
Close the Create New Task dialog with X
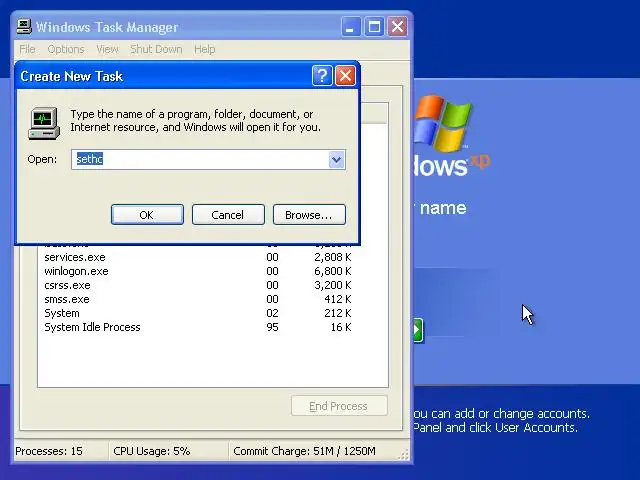[345, 76]
